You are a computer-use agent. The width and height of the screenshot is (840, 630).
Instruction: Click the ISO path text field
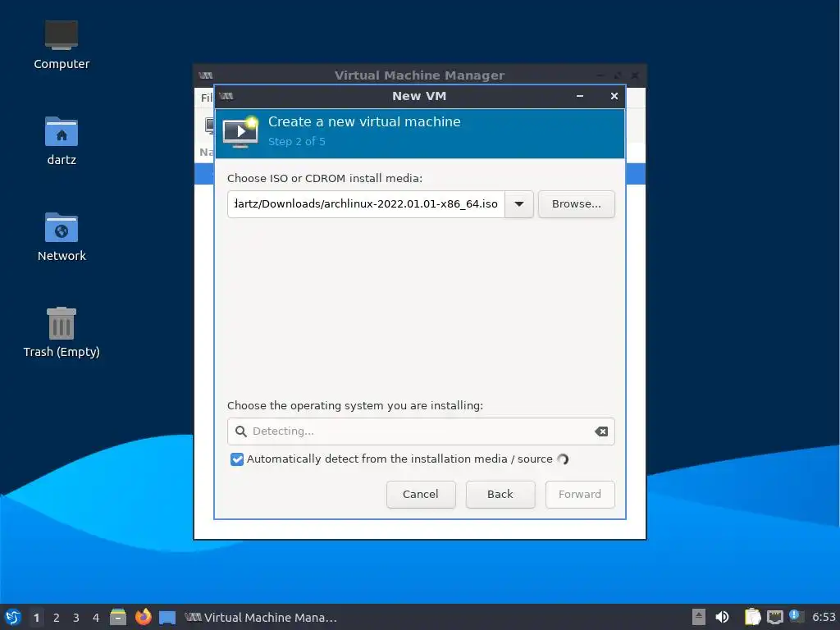click(x=366, y=204)
